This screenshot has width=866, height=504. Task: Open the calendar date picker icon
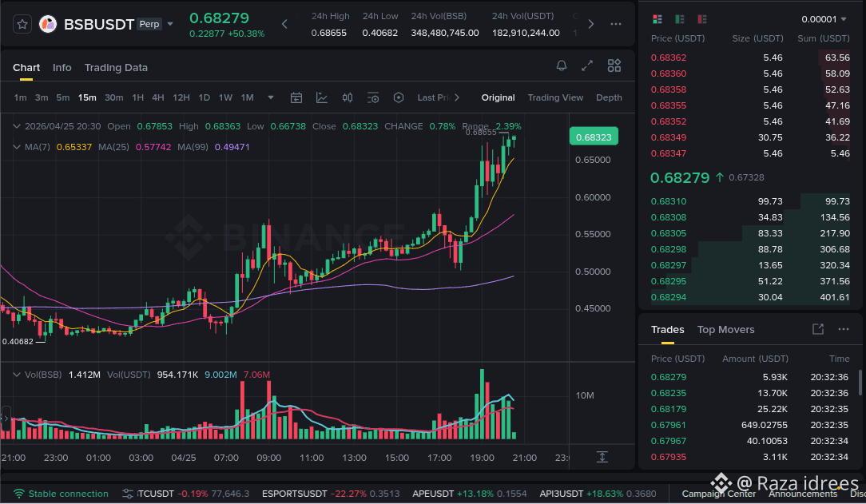296,97
